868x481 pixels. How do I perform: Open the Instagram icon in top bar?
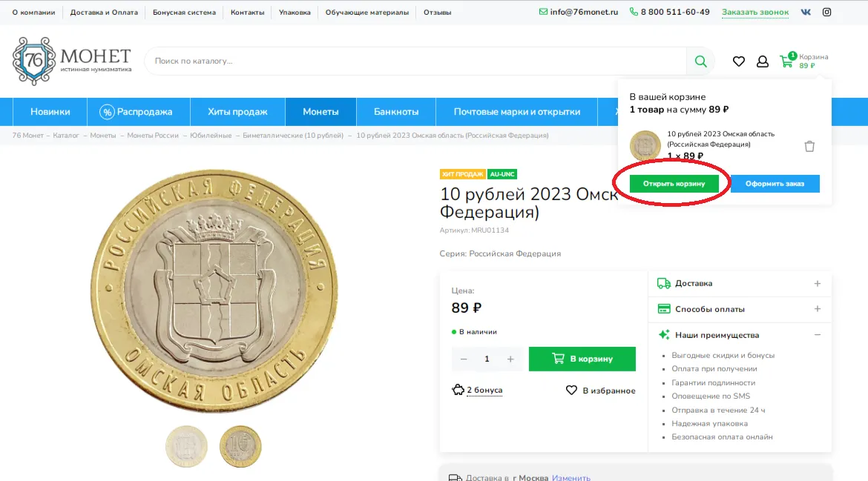(x=826, y=12)
